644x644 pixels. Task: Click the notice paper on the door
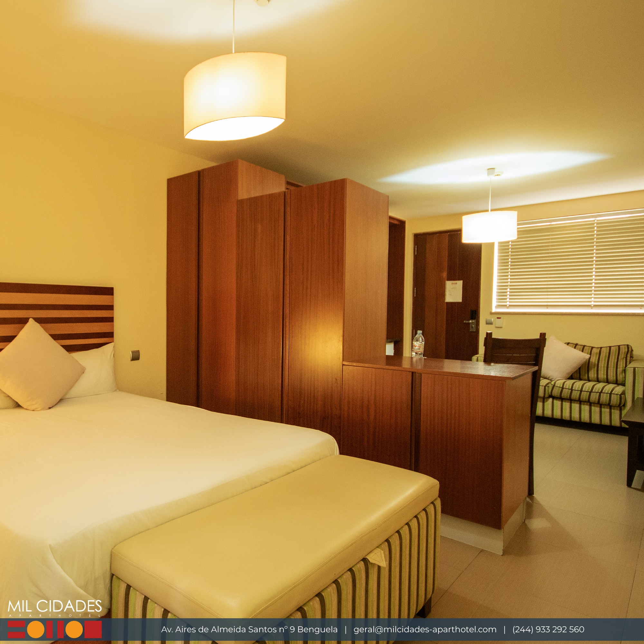[454, 291]
